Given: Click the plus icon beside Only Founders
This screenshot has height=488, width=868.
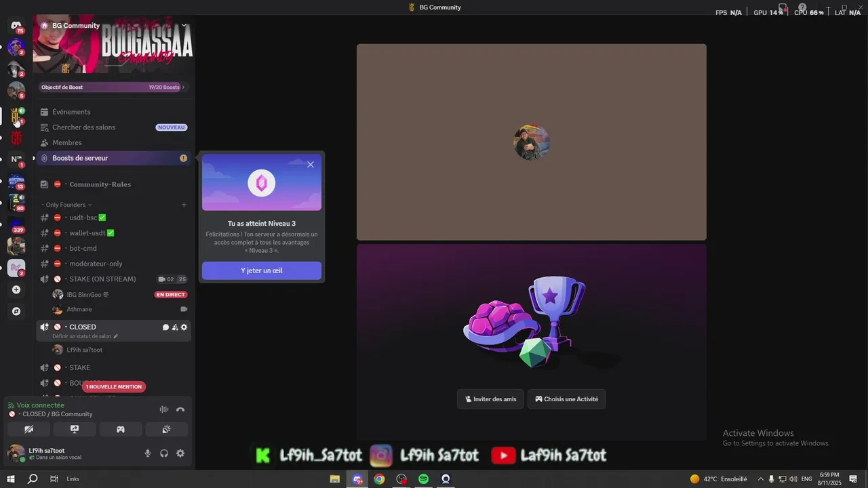Looking at the screenshot, I should tap(184, 205).
